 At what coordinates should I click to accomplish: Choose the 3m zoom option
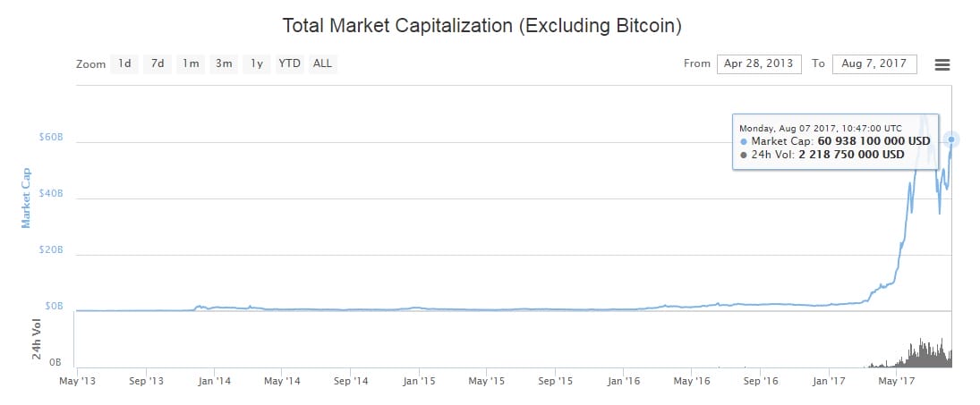(x=224, y=63)
